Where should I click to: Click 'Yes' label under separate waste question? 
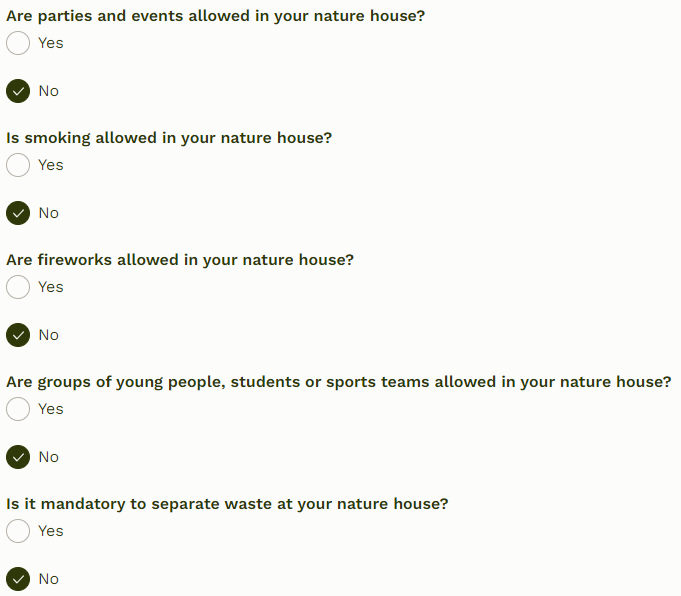[51, 531]
